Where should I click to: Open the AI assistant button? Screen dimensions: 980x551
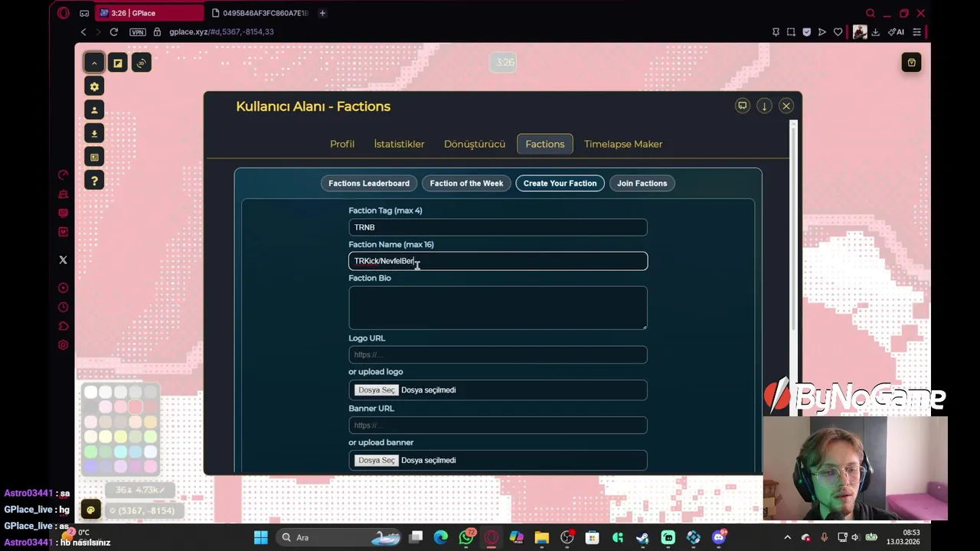pyautogui.click(x=896, y=32)
